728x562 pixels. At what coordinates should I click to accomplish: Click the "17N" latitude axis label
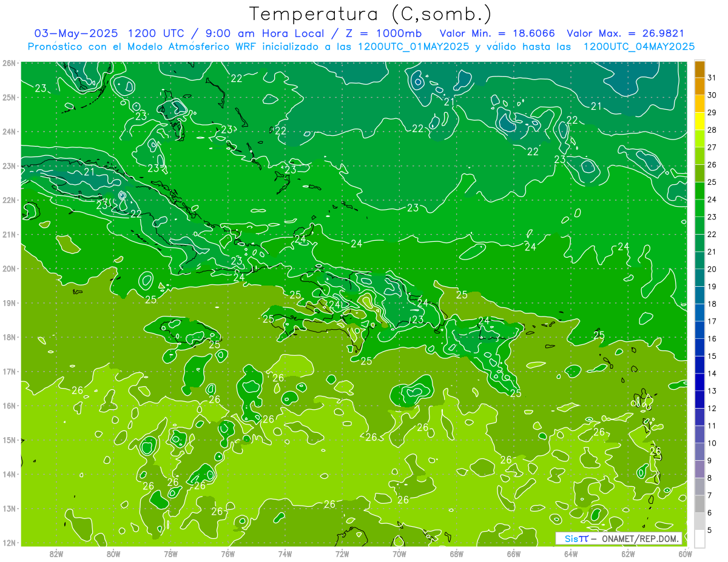coord(9,372)
